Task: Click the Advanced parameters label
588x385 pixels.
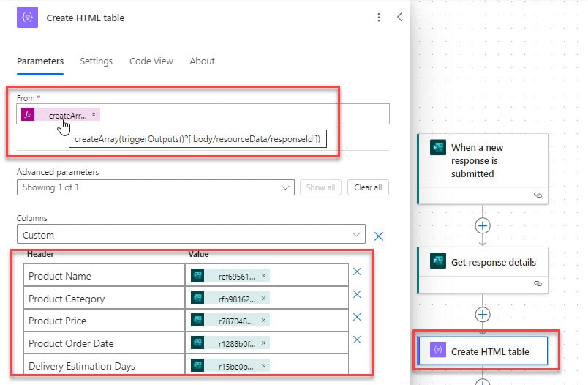Action: pos(58,172)
